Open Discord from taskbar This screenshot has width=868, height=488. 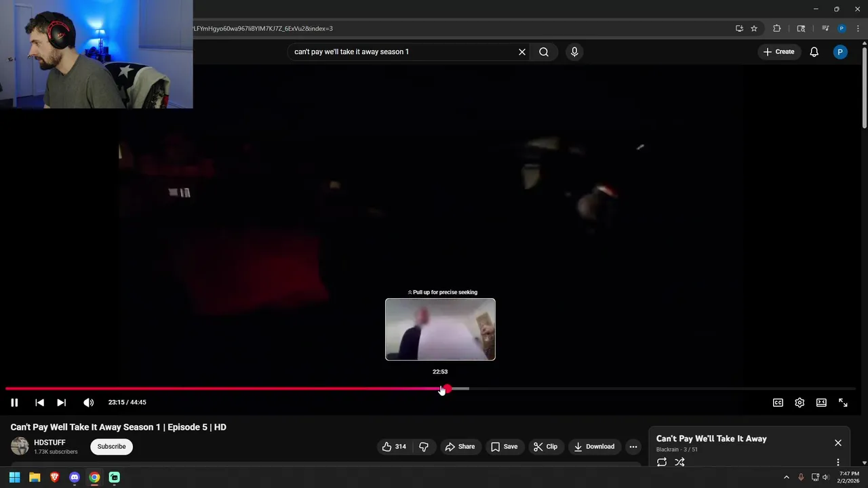(75, 477)
